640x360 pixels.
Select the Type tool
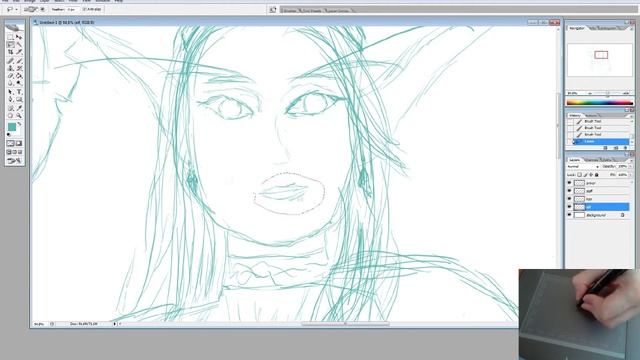pos(19,92)
